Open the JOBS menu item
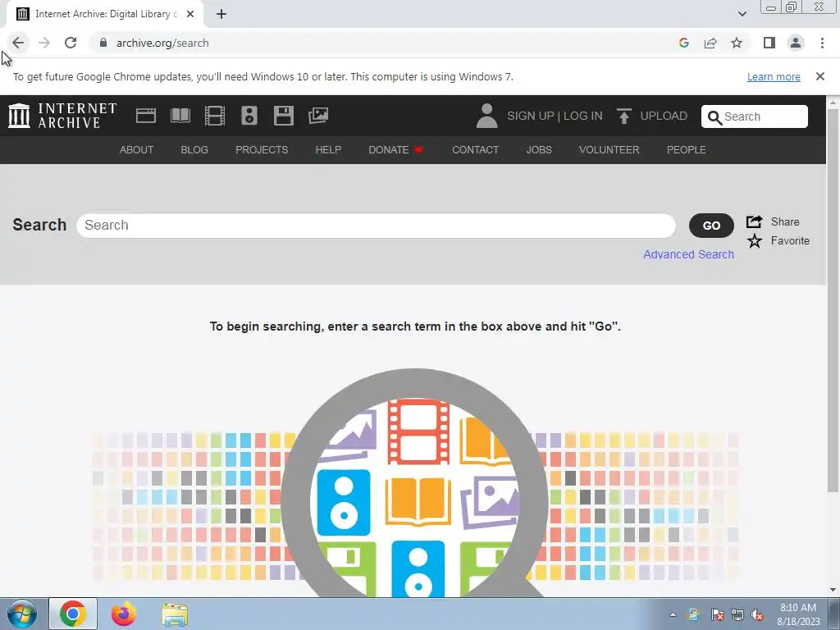840x630 pixels. [x=539, y=150]
